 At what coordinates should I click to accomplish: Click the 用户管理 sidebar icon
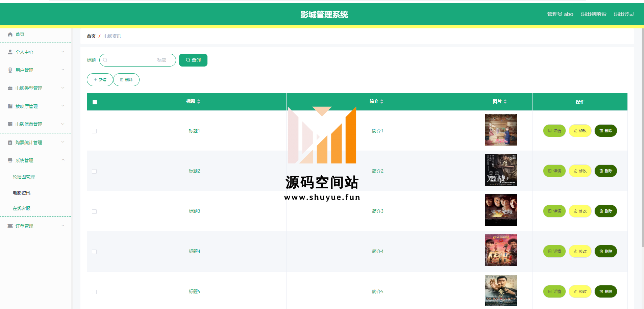coord(10,70)
